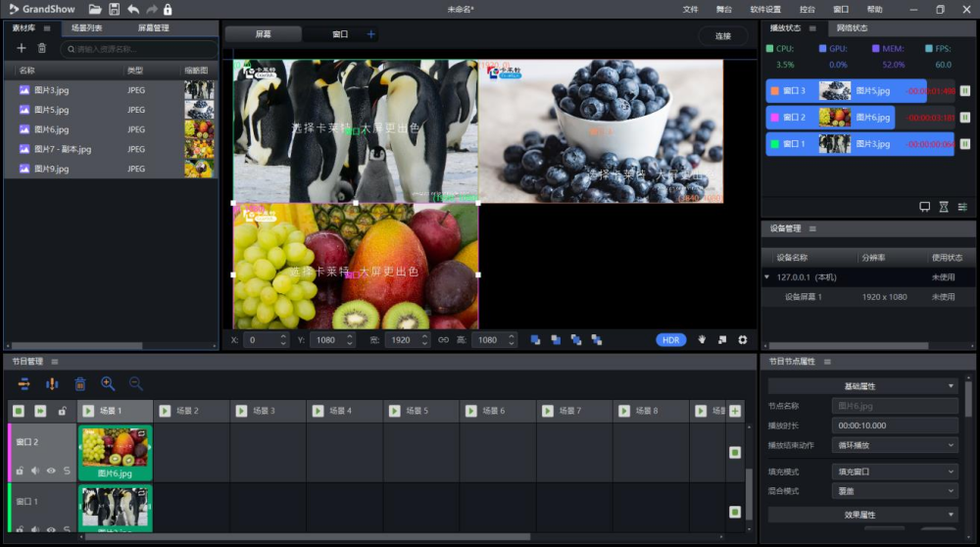Screen dimensions: 980x547
Task: Toggle the HDR switch
Action: pyautogui.click(x=670, y=340)
